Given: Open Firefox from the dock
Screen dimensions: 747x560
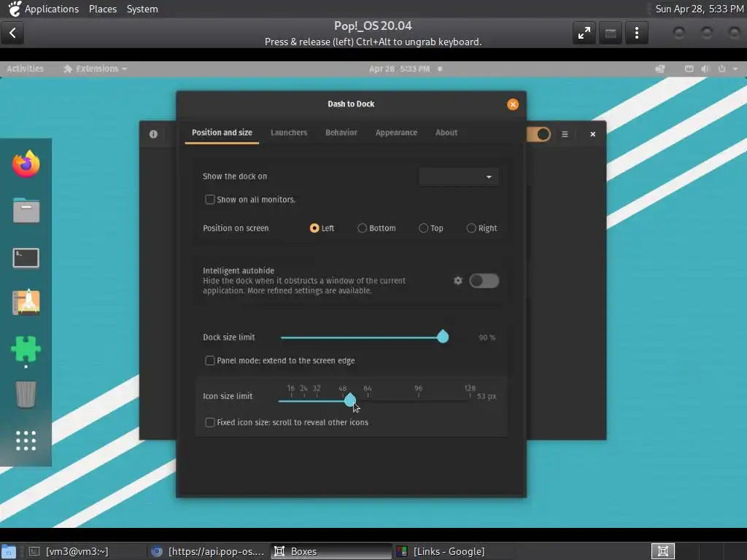Looking at the screenshot, I should coord(26,164).
